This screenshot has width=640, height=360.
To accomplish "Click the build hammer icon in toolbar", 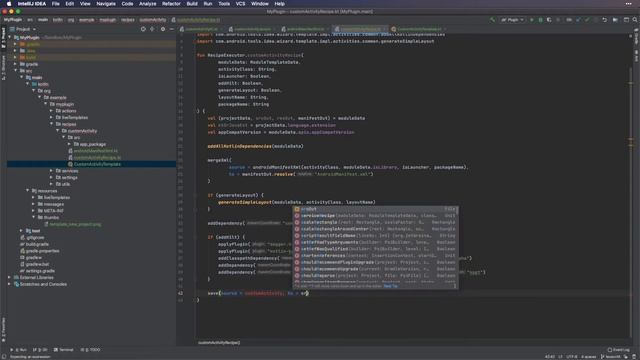I will [x=493, y=20].
